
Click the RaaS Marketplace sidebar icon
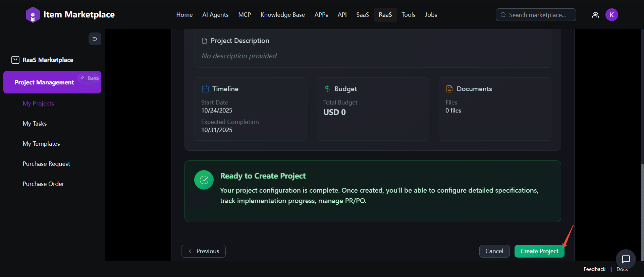[15, 60]
